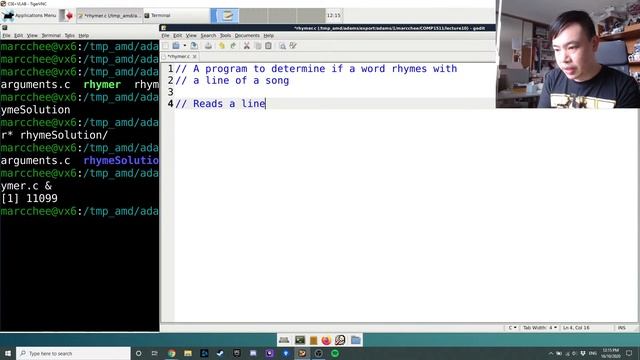Click the Find and Replace icon in gedit
Viewport: 640px width, 360px height.
click(x=293, y=46)
